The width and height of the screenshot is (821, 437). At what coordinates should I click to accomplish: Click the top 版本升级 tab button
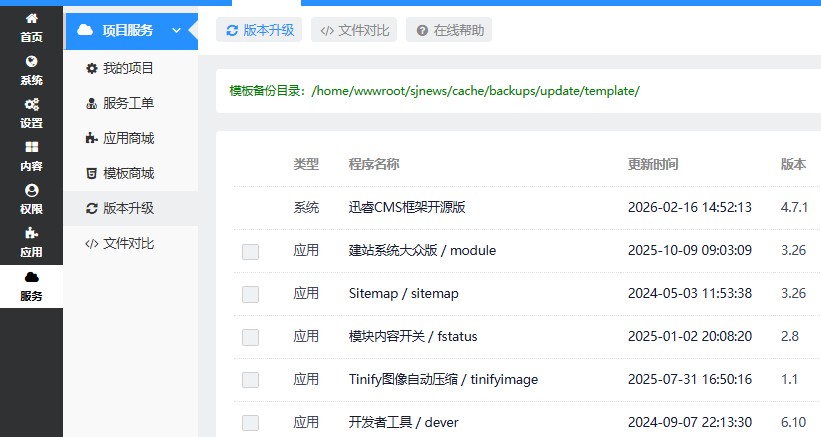(x=259, y=30)
